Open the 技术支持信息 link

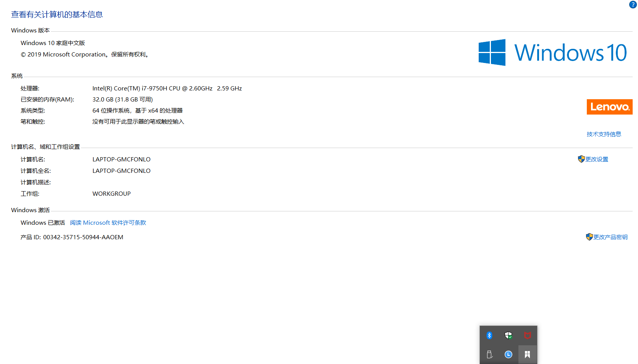[604, 134]
